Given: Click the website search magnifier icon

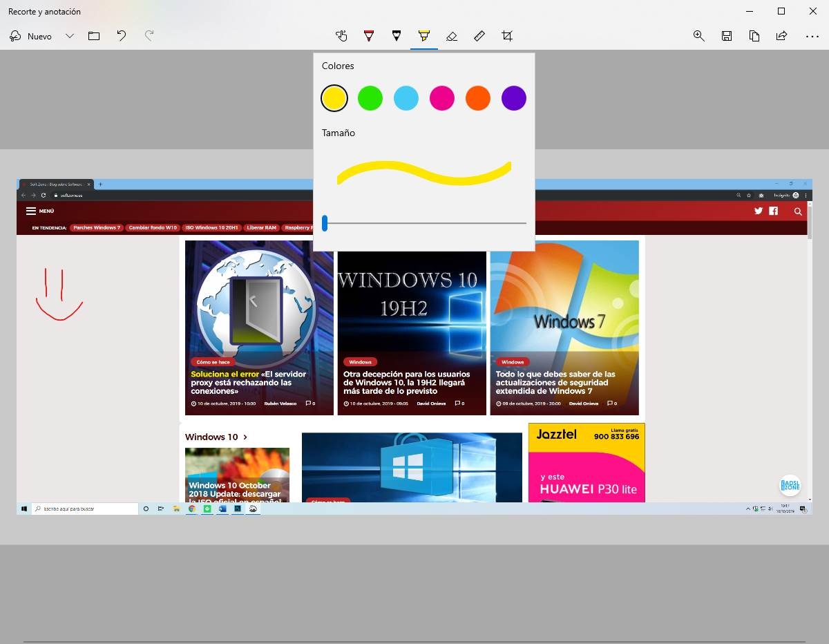Looking at the screenshot, I should tap(798, 211).
